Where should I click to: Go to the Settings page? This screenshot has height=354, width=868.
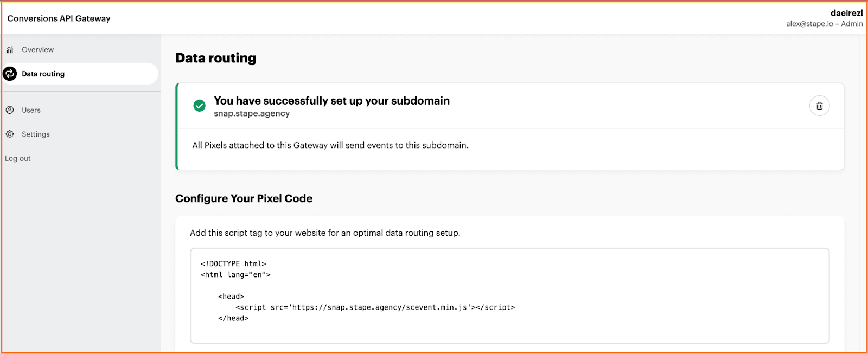35,134
